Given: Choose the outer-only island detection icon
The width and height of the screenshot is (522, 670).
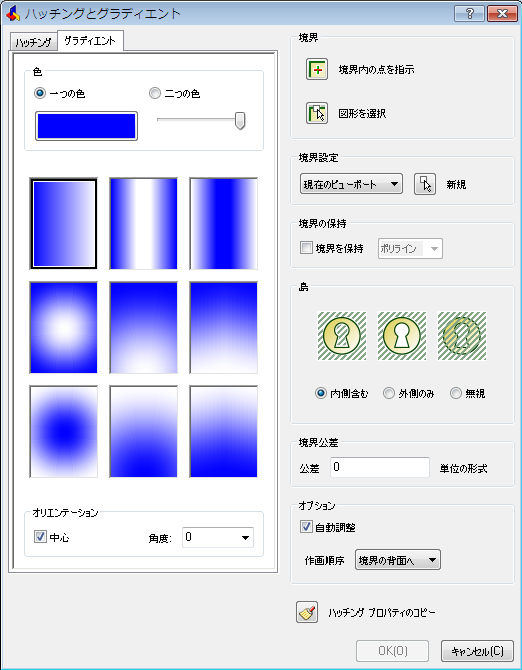Looking at the screenshot, I should point(402,336).
